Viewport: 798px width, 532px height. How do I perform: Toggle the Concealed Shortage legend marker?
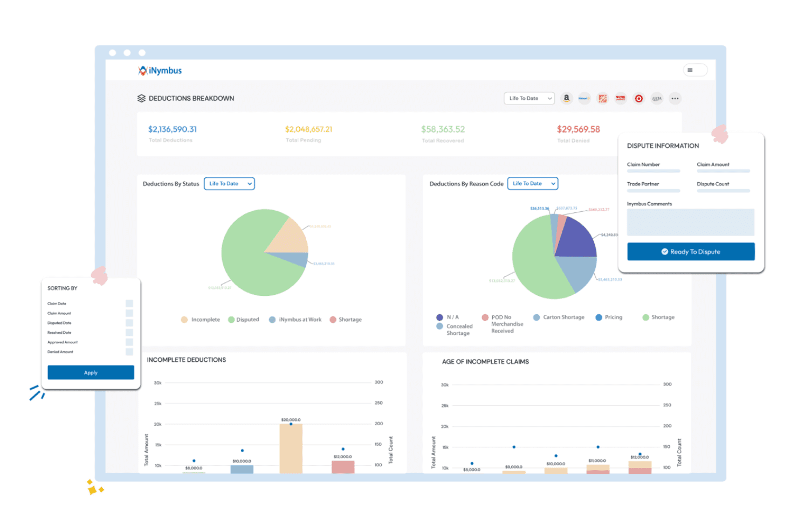[x=439, y=326]
